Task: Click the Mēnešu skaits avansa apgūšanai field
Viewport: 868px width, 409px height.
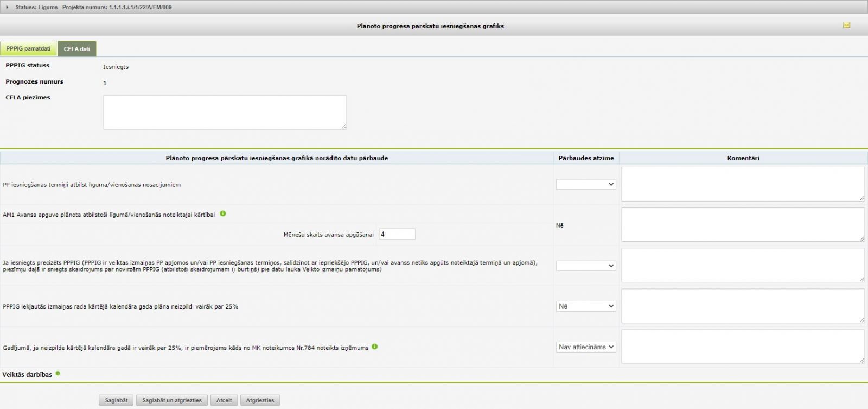Action: (x=397, y=235)
